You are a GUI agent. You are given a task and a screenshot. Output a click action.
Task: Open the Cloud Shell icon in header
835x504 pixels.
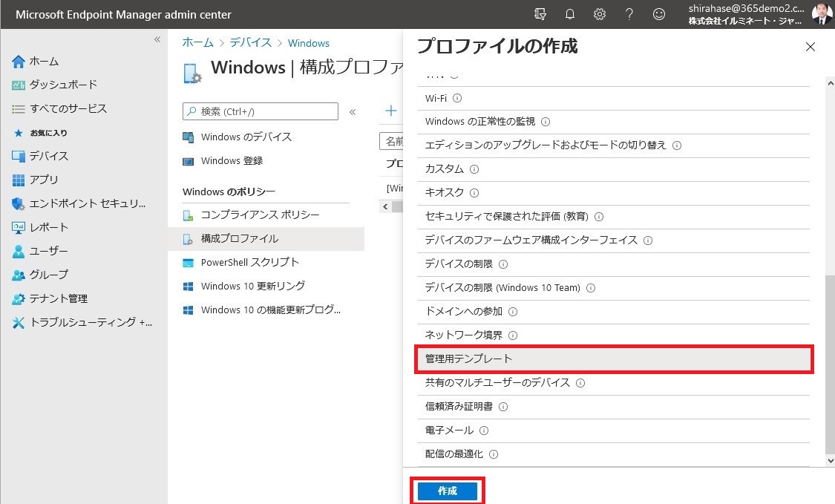pos(540,14)
